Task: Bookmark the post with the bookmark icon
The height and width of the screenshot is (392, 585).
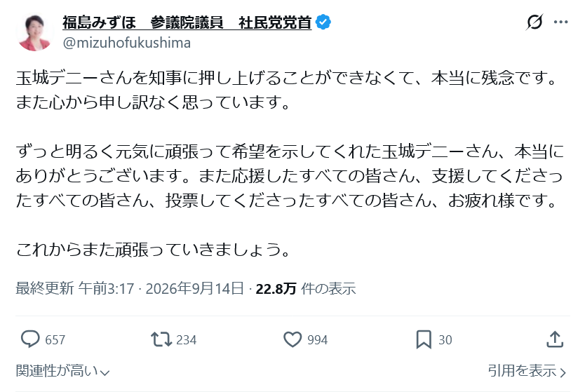Action: pyautogui.click(x=424, y=339)
